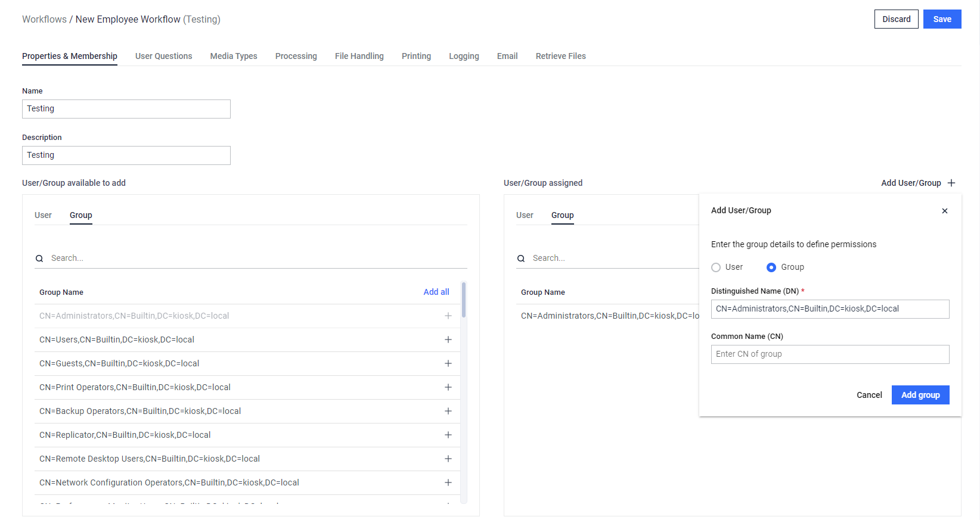
Task: Close the Add User/Group dialog
Action: [x=945, y=211]
